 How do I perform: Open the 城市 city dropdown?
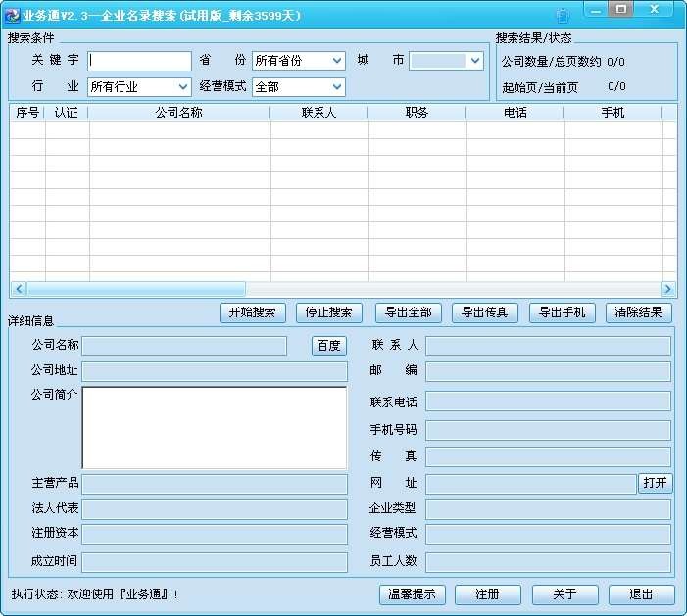tap(447, 61)
